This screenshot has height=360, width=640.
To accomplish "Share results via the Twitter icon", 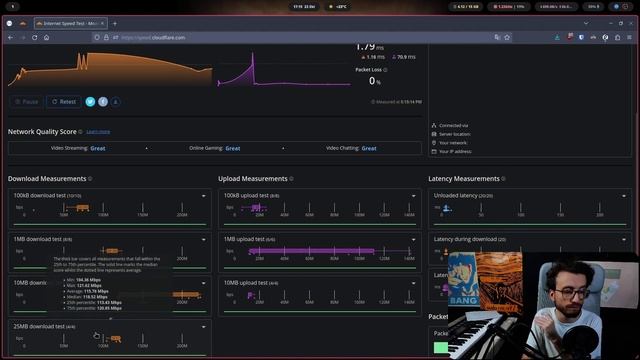I will [90, 102].
